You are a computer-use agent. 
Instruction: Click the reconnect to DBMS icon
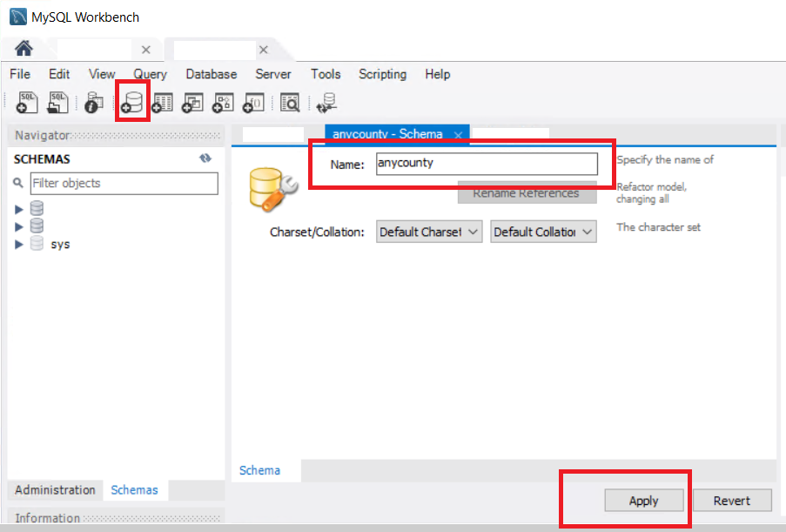[326, 102]
